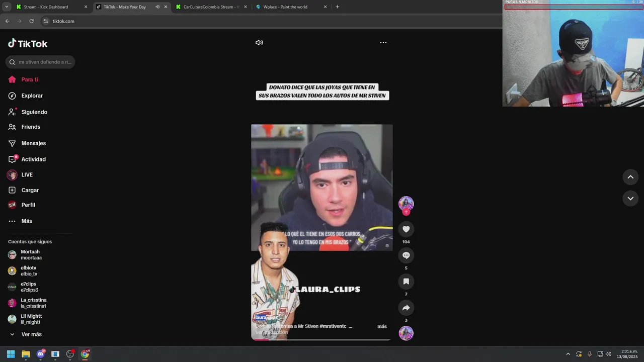Screen dimensions: 644x362
Task: Mute the video with the speaker icon
Action: (x=259, y=43)
